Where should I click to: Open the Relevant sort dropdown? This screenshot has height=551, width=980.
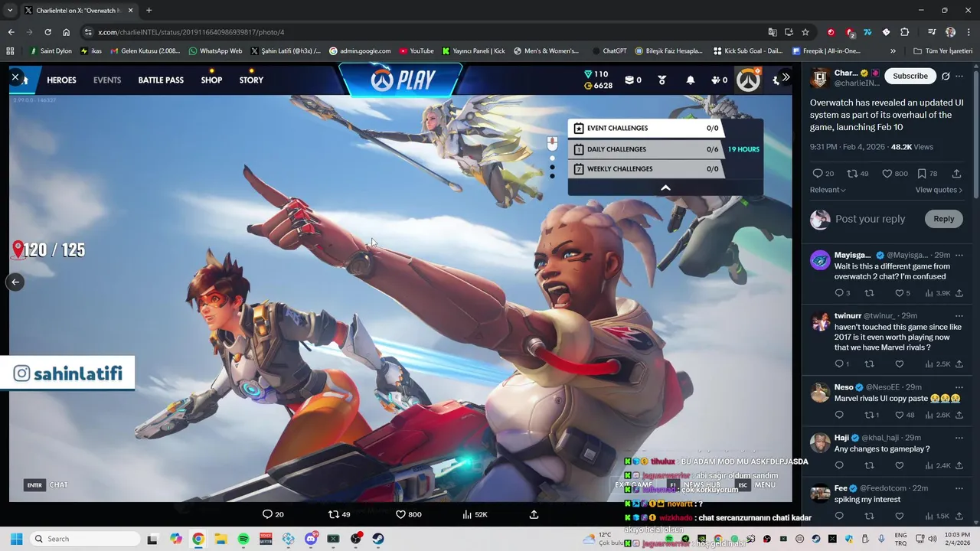[828, 190]
